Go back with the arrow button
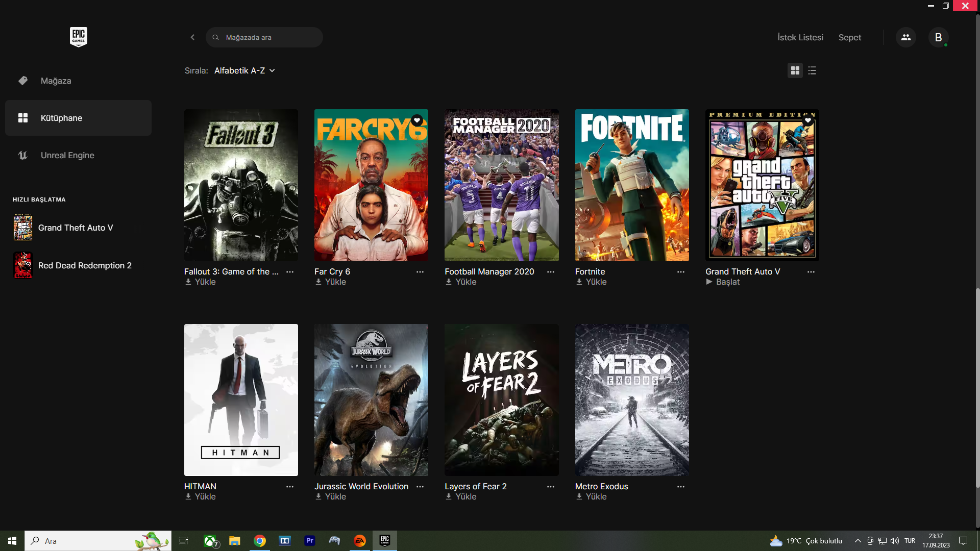The width and height of the screenshot is (980, 551). (x=192, y=37)
